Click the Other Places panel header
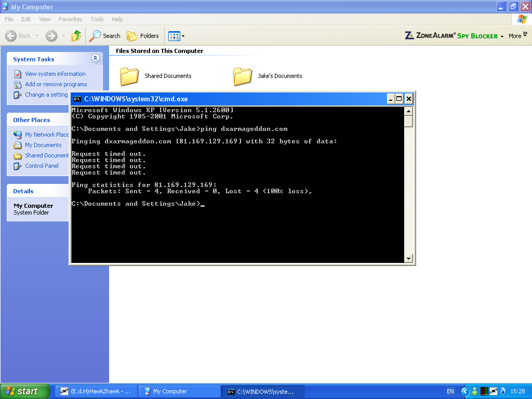Screen dimensions: 532x399 (38, 120)
